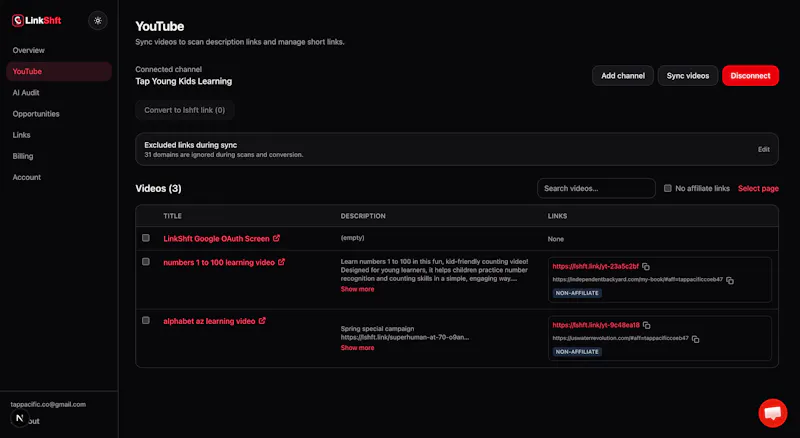The height and width of the screenshot is (438, 800).
Task: Click the LinkShft logo
Action: pos(36,20)
